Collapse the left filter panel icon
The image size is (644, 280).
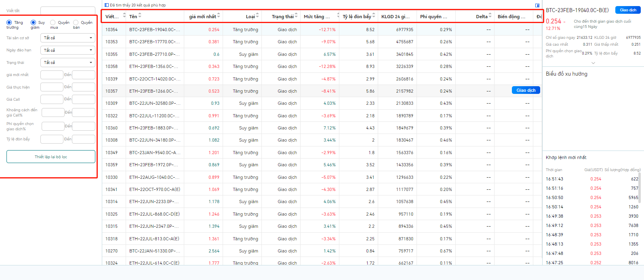point(107,5)
